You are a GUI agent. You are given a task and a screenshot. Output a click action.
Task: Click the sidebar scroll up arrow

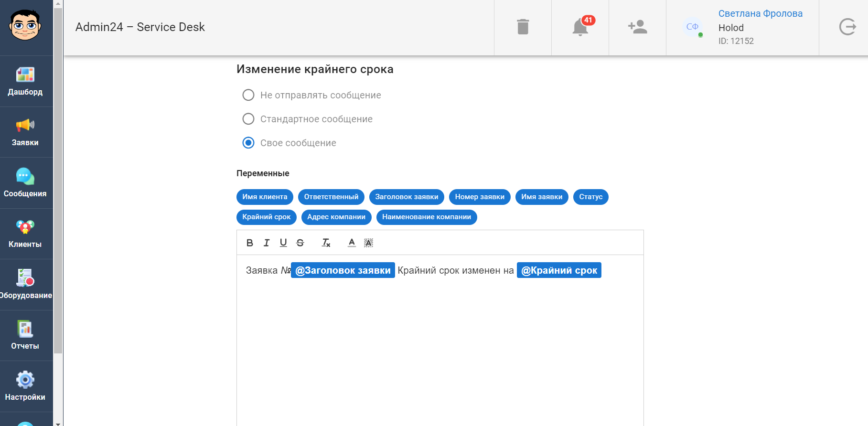pyautogui.click(x=58, y=4)
